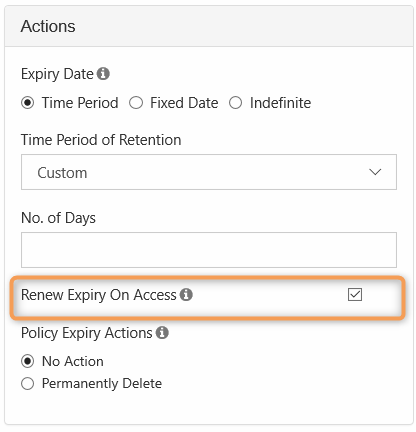Screen dimensions: 416x432
Task: Click the Actions panel header
Action: coord(209,26)
